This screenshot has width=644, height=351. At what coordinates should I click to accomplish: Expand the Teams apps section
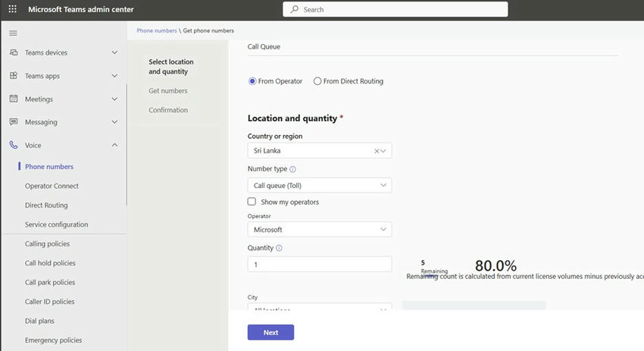click(x=114, y=76)
